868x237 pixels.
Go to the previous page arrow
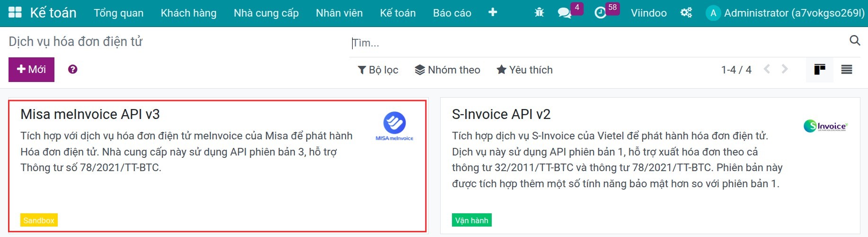[767, 69]
